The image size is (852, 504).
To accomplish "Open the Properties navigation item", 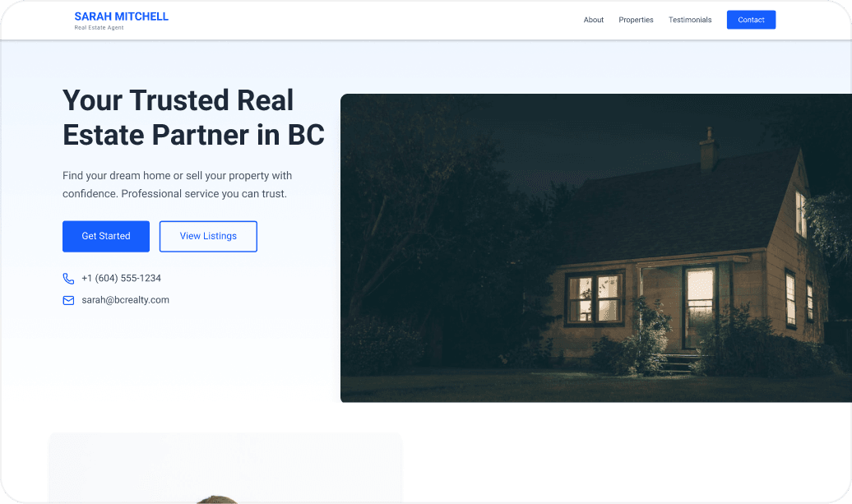I will [636, 19].
